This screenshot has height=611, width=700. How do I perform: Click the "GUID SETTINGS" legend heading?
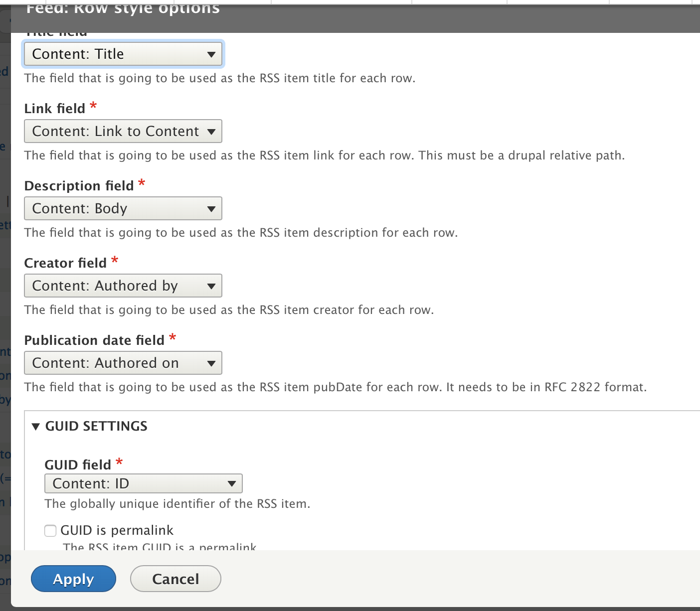pyautogui.click(x=96, y=426)
